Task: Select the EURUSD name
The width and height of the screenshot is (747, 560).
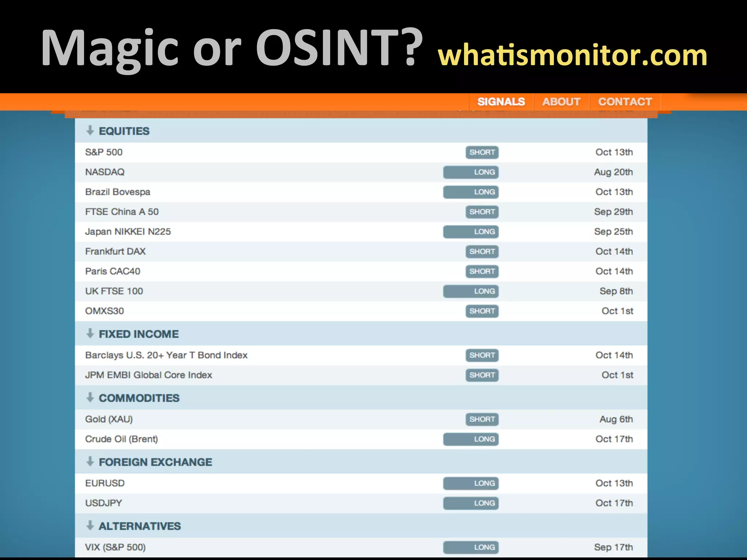Action: 105,483
